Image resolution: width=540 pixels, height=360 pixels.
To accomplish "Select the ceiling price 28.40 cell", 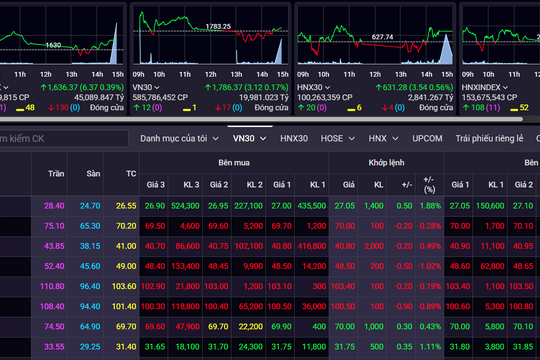I will point(54,206).
